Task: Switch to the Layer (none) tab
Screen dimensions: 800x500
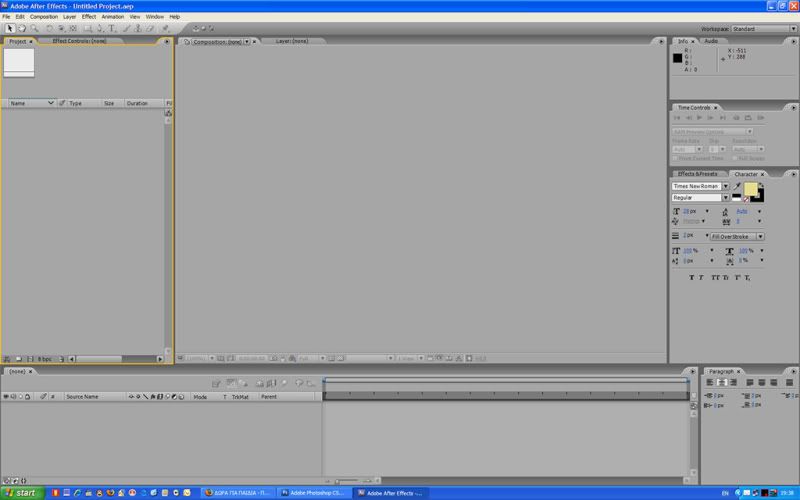Action: (292, 41)
